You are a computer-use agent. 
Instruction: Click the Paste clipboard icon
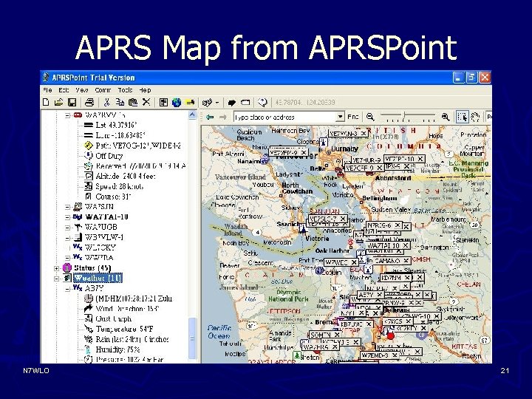pyautogui.click(x=133, y=102)
